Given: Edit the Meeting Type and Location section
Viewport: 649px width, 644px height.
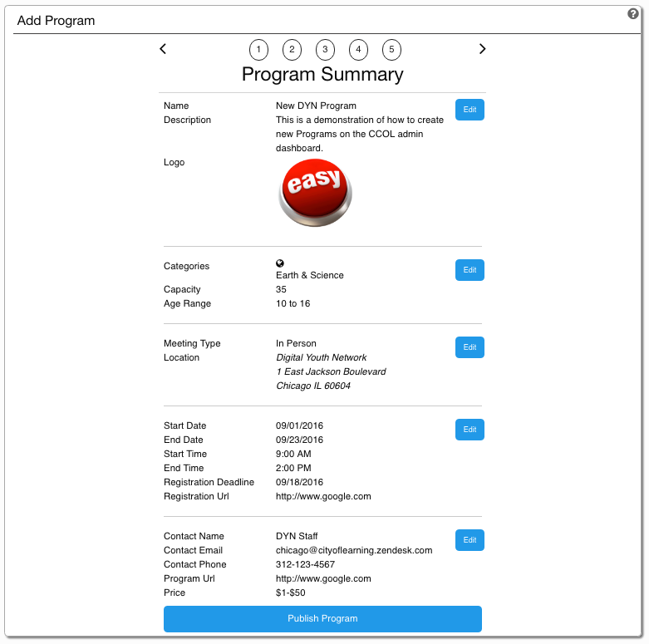Looking at the screenshot, I should 470,347.
